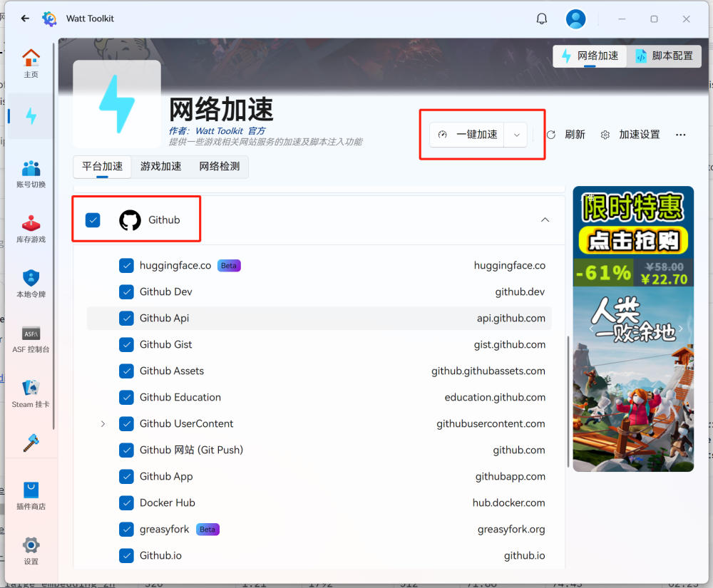Click the sidebar vertical scrollbar
This screenshot has width=713, height=588.
[x=53, y=237]
